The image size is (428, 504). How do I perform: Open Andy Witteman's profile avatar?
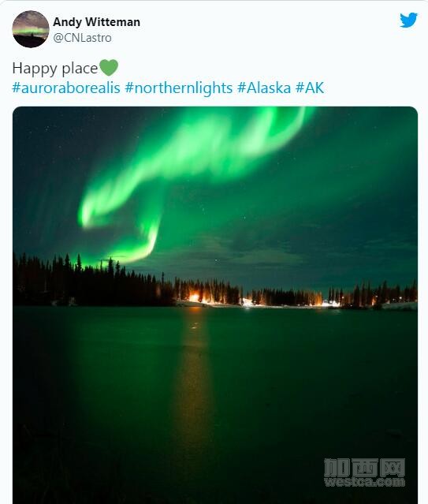click(31, 29)
